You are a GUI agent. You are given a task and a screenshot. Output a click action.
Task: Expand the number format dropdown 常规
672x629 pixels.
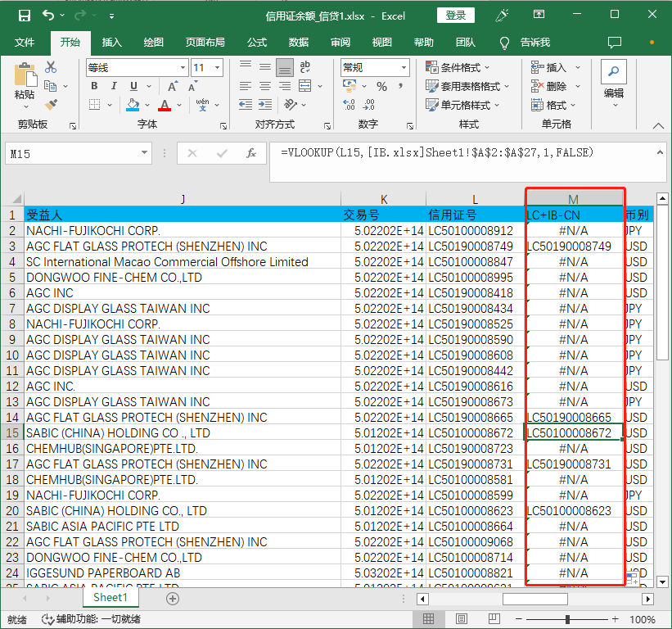pos(404,68)
